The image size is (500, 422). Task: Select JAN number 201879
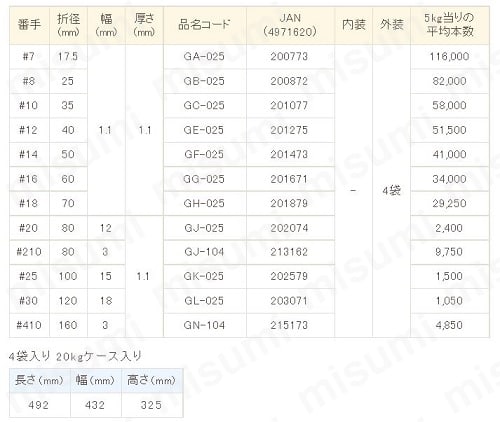[x=289, y=203]
